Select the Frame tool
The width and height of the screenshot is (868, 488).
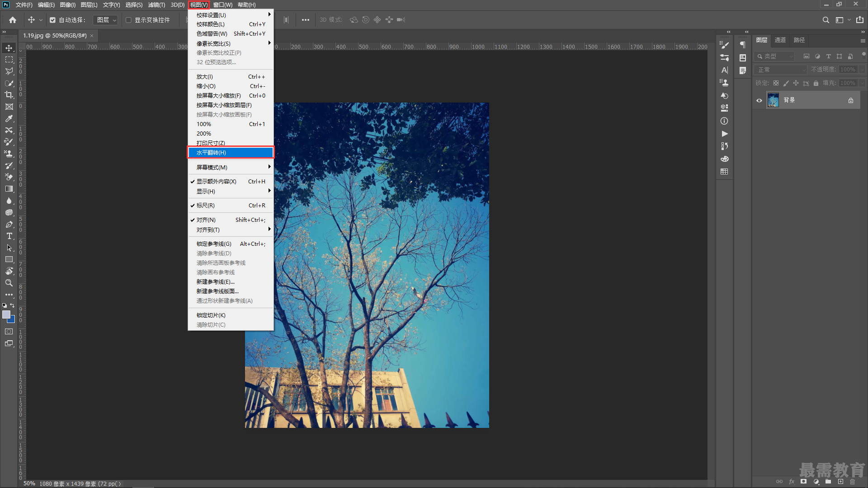[x=9, y=107]
